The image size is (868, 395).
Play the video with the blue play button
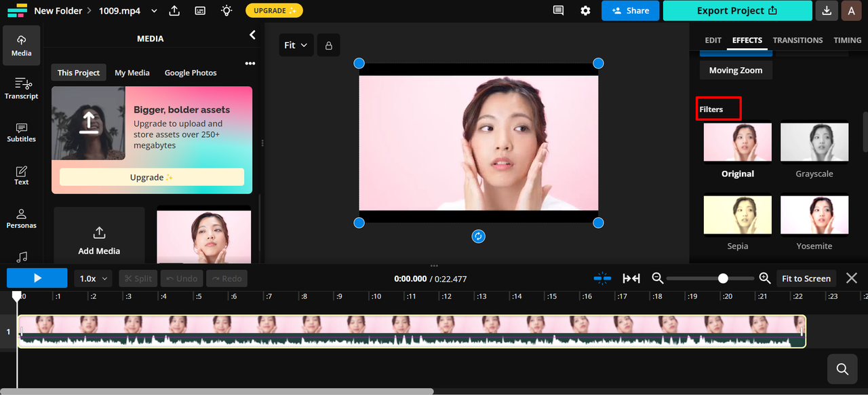pos(37,278)
